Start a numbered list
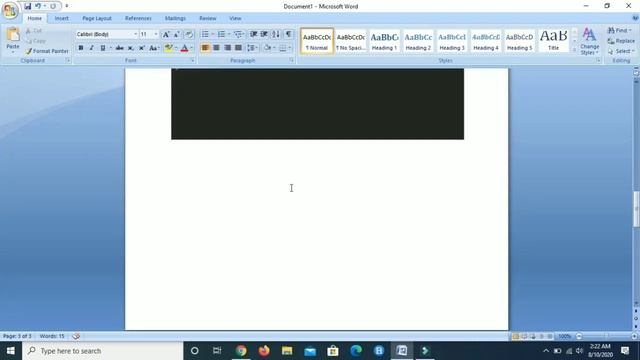The width and height of the screenshot is (640, 360). click(221, 34)
